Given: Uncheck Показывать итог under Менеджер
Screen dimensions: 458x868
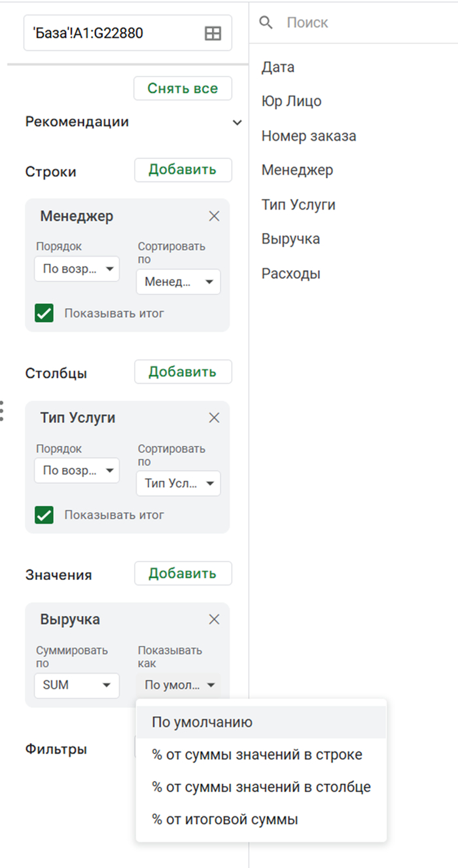Looking at the screenshot, I should coord(44,314).
